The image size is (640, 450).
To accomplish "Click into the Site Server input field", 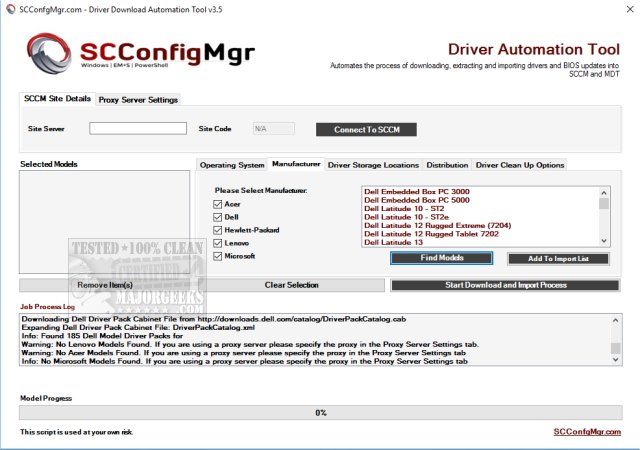I will point(138,128).
